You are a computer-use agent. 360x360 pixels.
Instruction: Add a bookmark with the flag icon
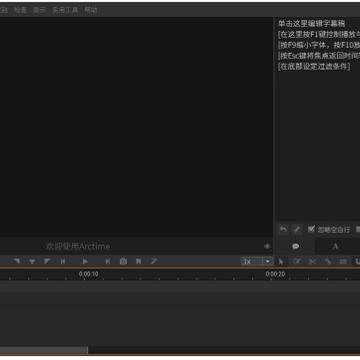tap(138, 262)
